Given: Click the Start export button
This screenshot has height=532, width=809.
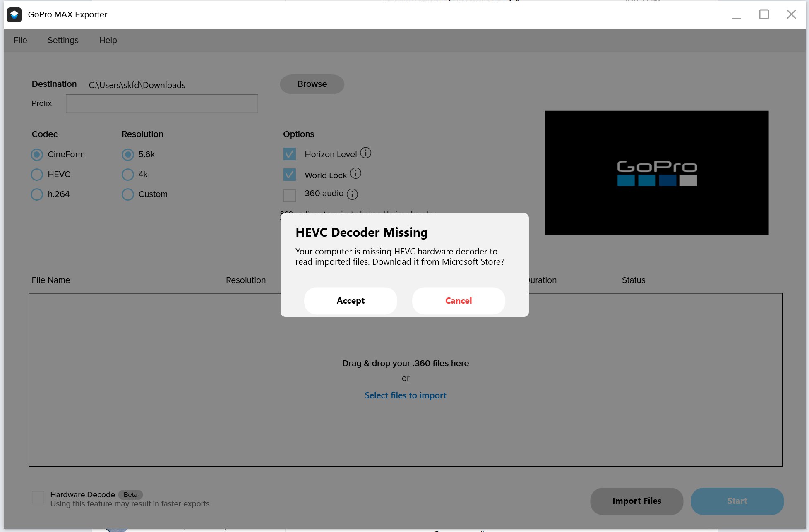Looking at the screenshot, I should pos(737,501).
